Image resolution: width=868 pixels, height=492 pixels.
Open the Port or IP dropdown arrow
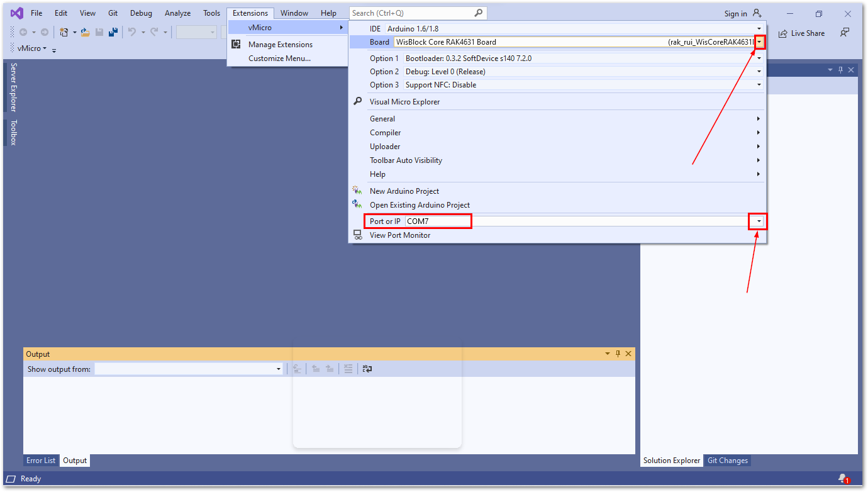click(759, 221)
